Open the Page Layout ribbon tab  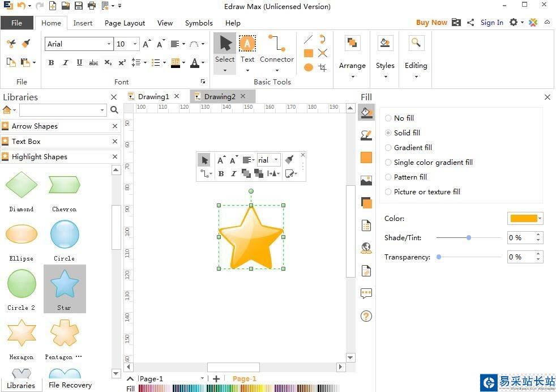(x=125, y=23)
